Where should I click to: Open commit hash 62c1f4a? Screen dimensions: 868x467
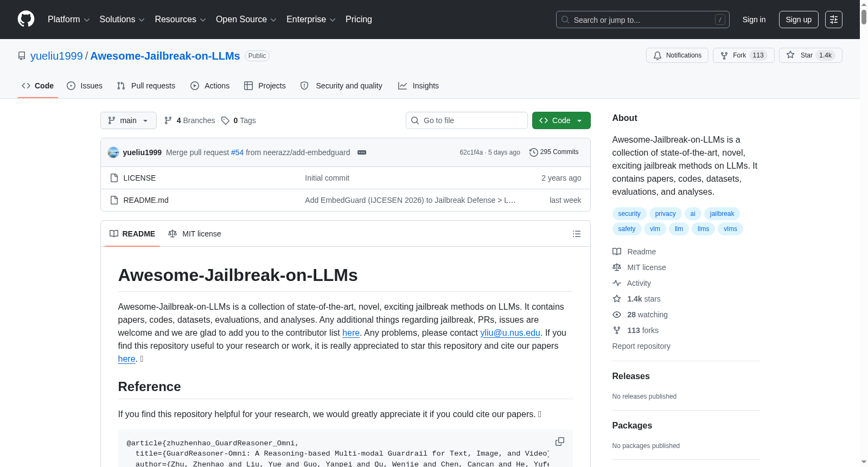click(x=471, y=152)
